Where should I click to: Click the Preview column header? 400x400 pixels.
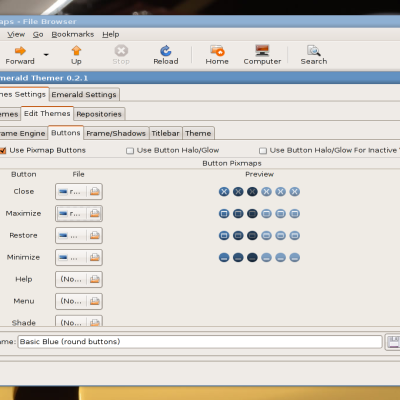pos(259,174)
